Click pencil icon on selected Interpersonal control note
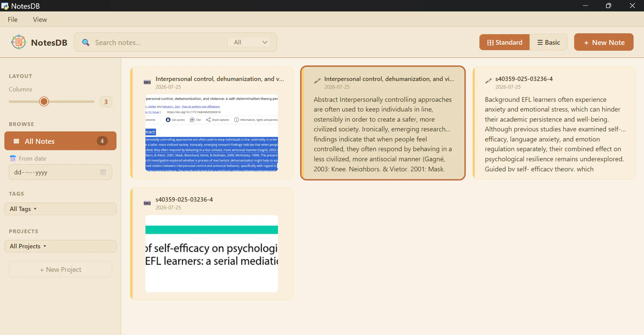 [317, 81]
